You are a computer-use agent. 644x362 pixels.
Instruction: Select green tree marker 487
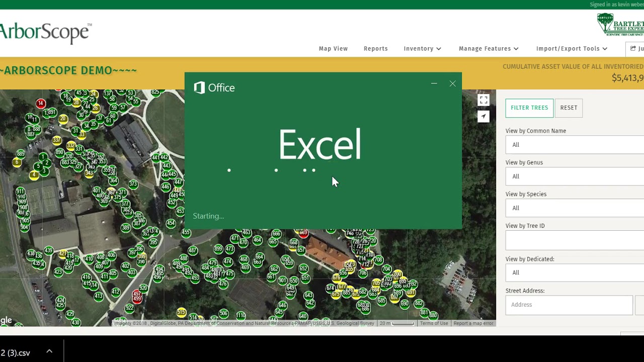(x=193, y=250)
